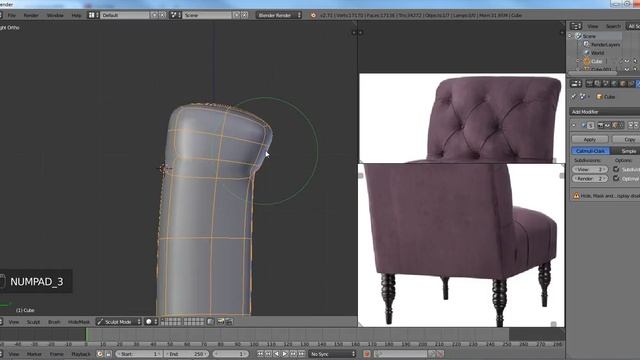The width and height of the screenshot is (640, 360).
Task: Click the Default layout name field
Action: (124, 15)
